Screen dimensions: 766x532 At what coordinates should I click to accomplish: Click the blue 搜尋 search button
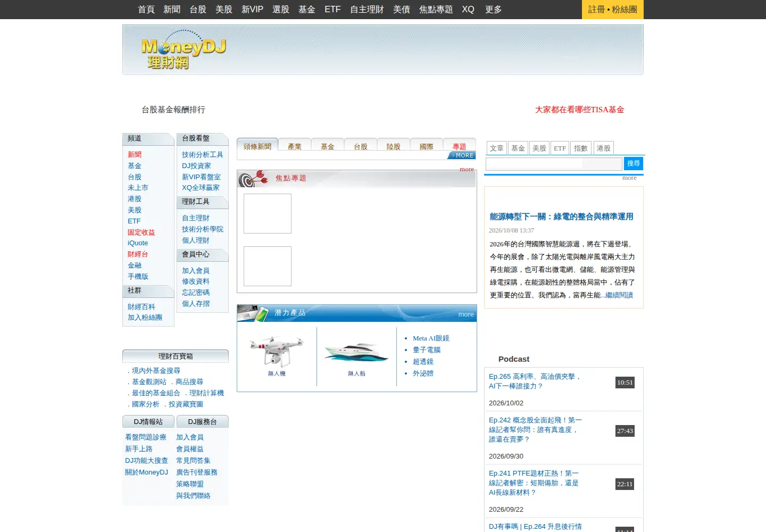pos(634,163)
